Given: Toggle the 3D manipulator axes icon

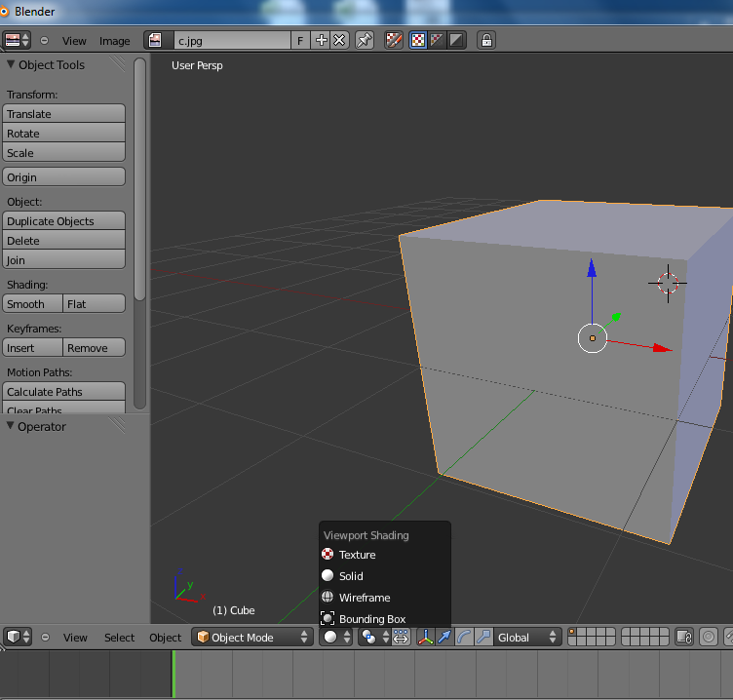Looking at the screenshot, I should click(x=426, y=637).
